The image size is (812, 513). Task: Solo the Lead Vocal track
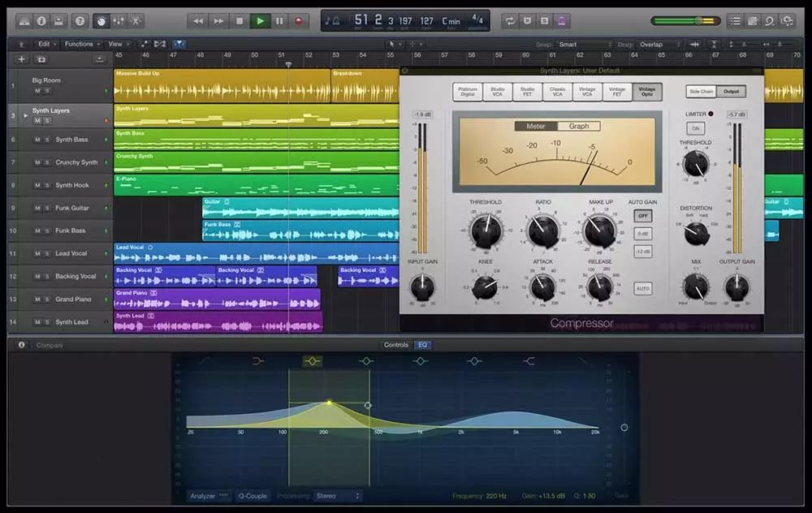47,254
